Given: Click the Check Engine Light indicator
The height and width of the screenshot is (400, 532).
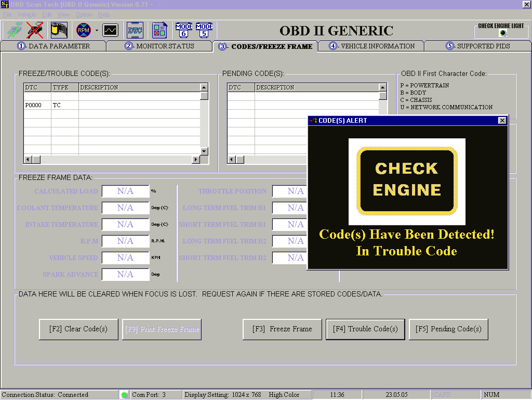Looking at the screenshot, I should pos(502,33).
